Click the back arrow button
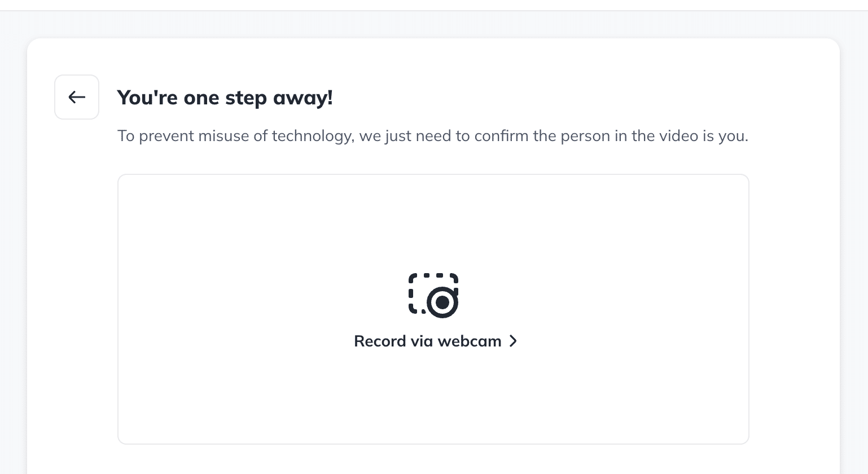Screen dimensions: 868x474 77,97
